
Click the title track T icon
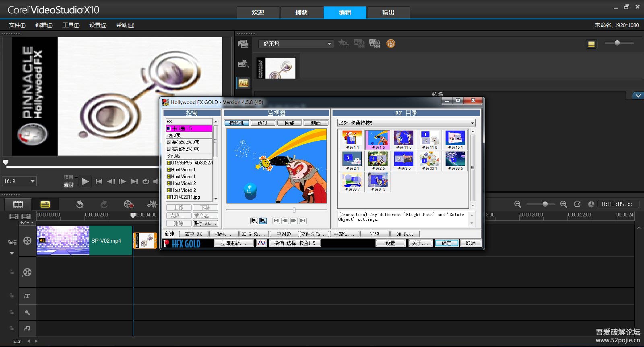click(27, 296)
